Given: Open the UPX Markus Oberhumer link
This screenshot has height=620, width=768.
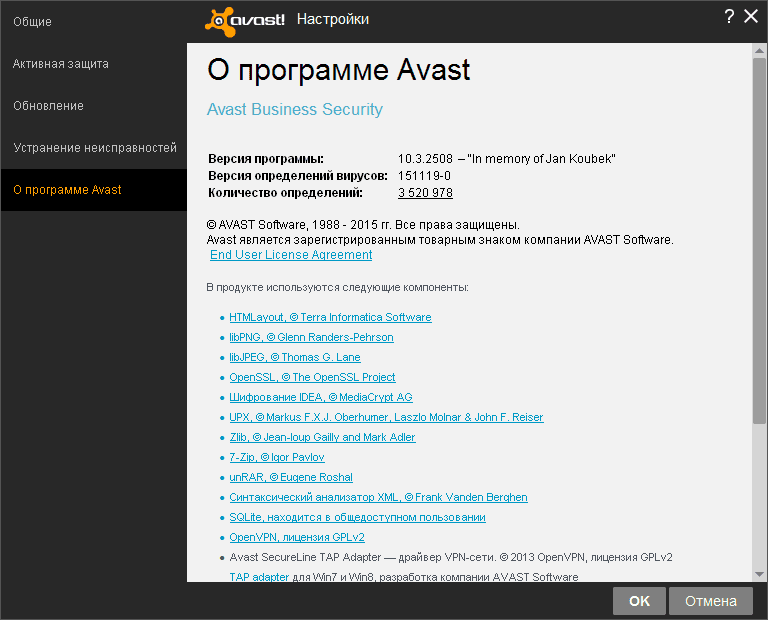Looking at the screenshot, I should [x=386, y=417].
